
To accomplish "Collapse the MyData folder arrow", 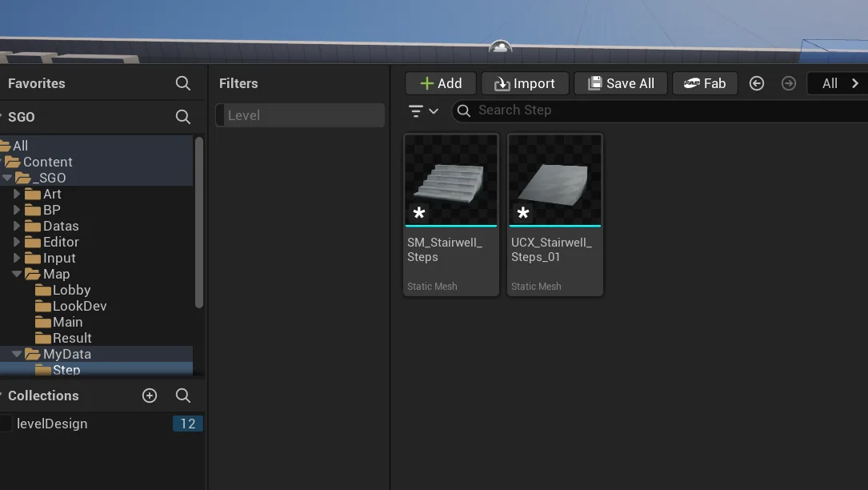I will 17,354.
